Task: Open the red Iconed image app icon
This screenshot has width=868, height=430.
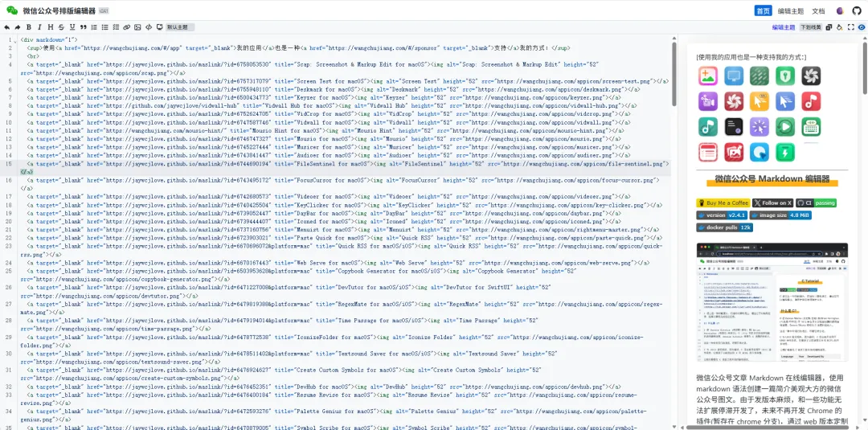Action: [x=734, y=152]
